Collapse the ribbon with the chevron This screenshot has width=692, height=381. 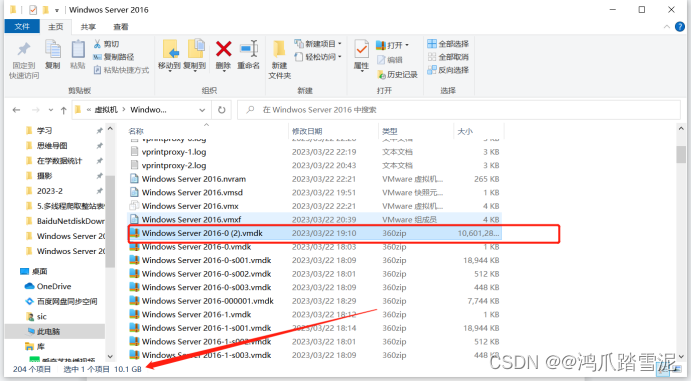pyautogui.click(x=666, y=27)
